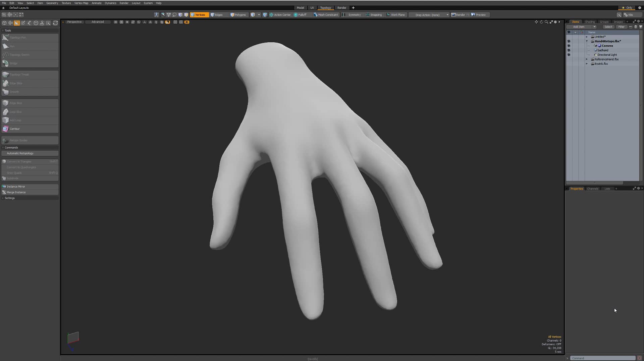
Task: Hide the Directional Light item
Action: coord(569,55)
